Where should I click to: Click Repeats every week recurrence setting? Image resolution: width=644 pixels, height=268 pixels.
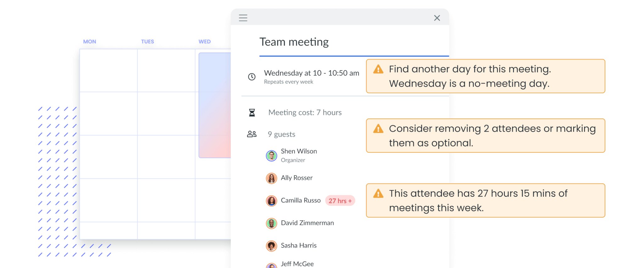tap(288, 82)
